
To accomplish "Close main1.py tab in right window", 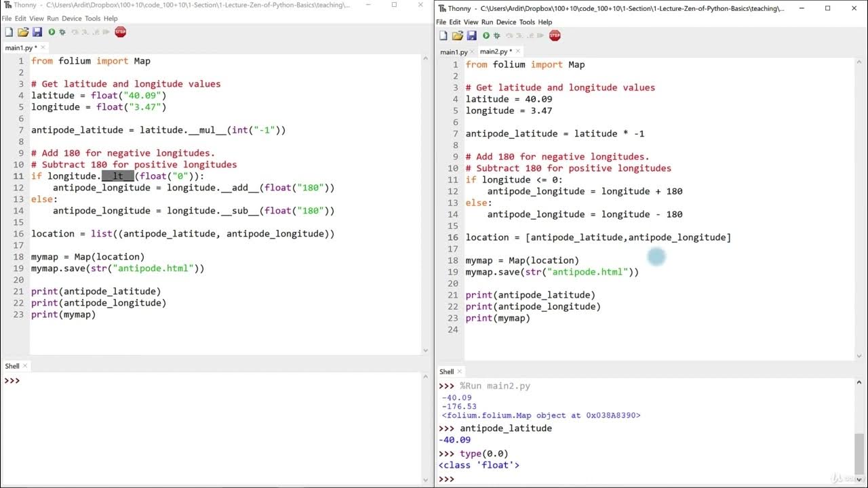I will 471,52.
